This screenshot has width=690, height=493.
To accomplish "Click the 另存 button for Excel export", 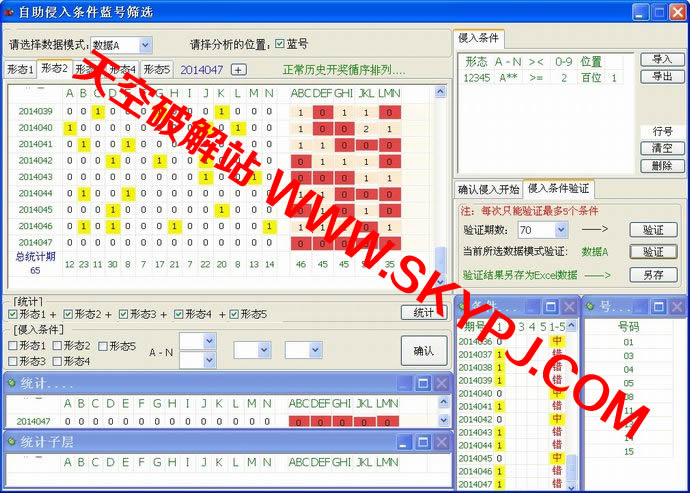I will 652,274.
